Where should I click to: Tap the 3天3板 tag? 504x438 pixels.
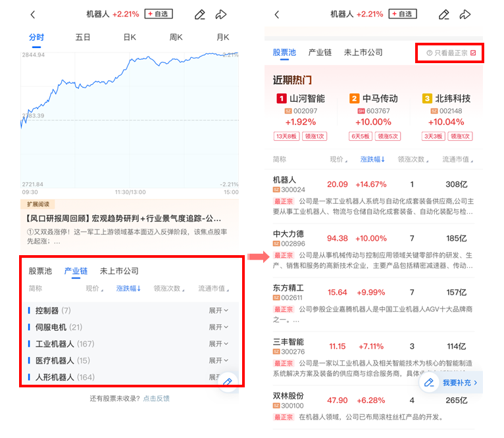coord(434,136)
